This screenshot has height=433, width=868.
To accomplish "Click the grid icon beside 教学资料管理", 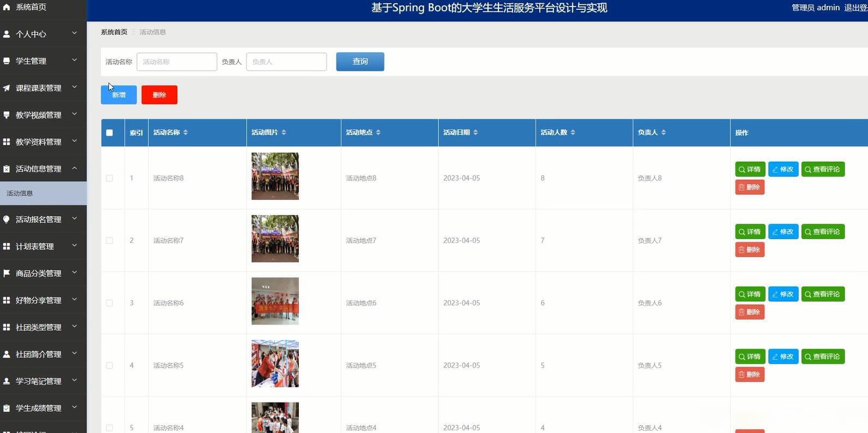I will pyautogui.click(x=7, y=142).
